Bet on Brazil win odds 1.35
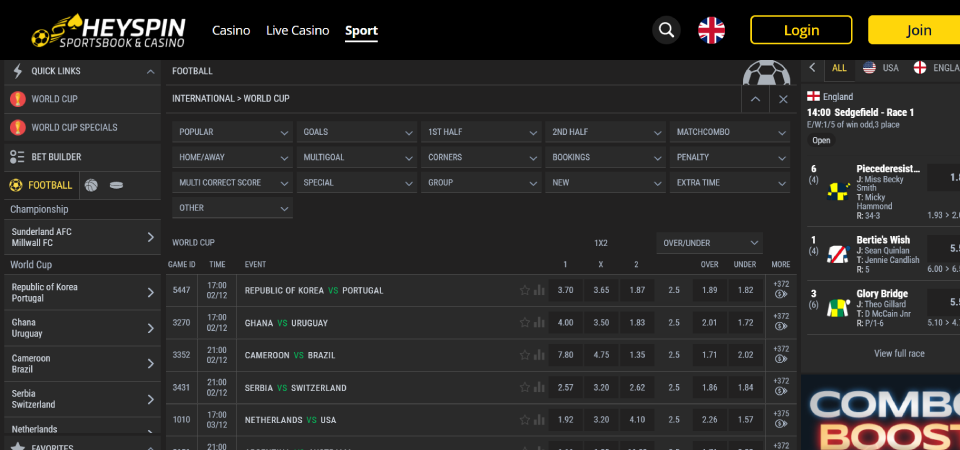 (x=637, y=355)
